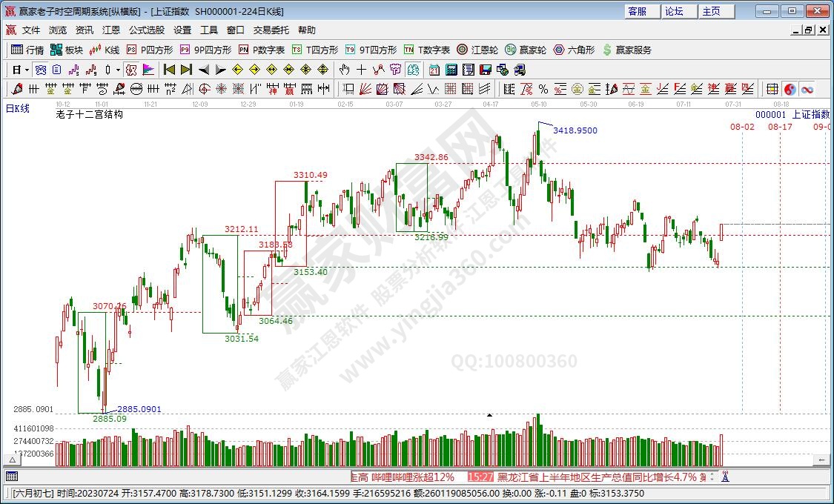Expand the 日 period dropdown arrow

point(27,70)
